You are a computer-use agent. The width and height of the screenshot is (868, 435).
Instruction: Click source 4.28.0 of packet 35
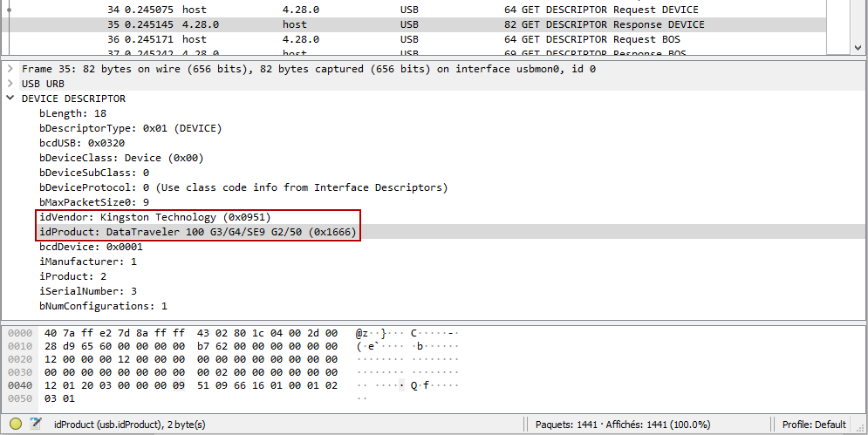click(x=201, y=24)
